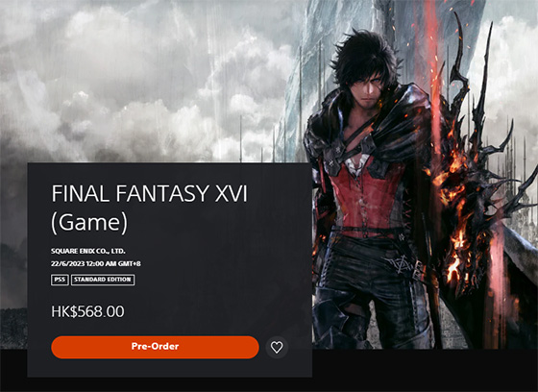Click the orange Pre-Order button
538x392 pixels.
click(x=155, y=347)
